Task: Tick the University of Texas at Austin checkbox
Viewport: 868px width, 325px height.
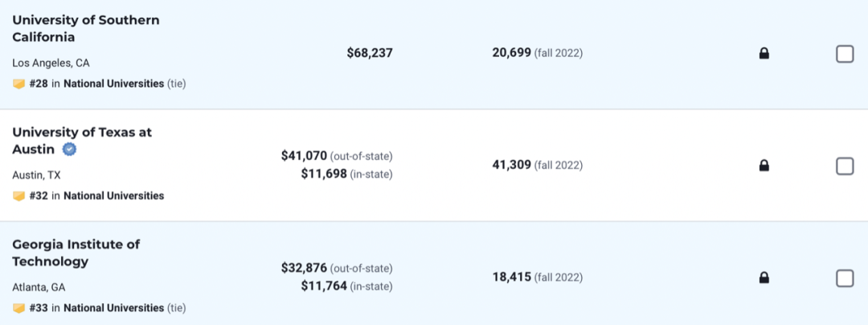Action: coord(845,166)
